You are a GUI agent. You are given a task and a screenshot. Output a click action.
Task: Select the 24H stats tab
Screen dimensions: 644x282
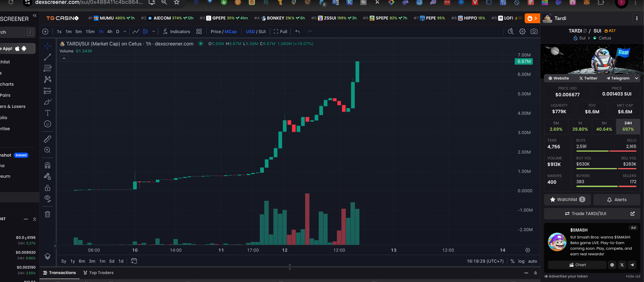[x=628, y=126]
